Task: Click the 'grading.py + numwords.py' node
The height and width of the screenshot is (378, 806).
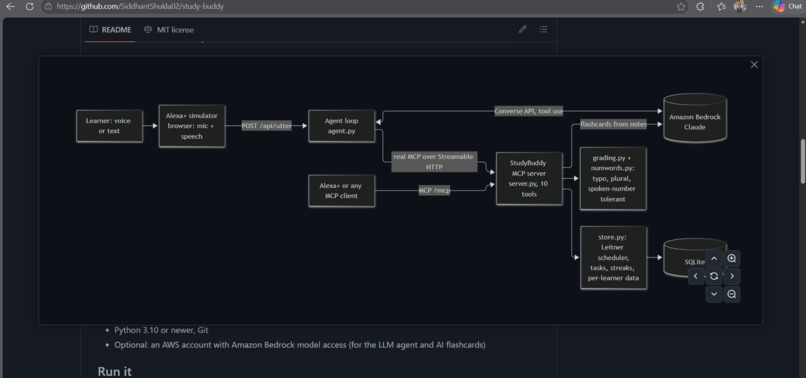Action: tap(613, 178)
